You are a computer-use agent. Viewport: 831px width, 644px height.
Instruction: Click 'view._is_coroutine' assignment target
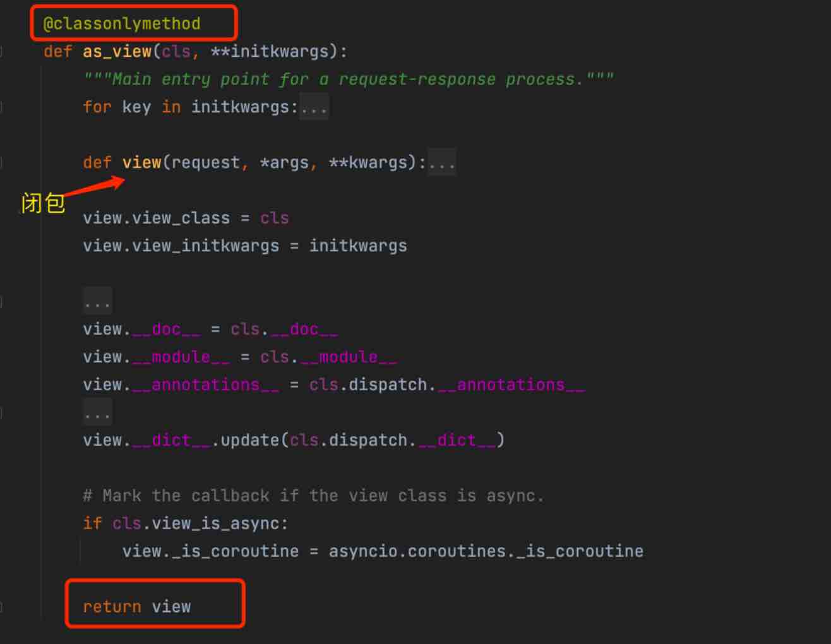(x=211, y=552)
